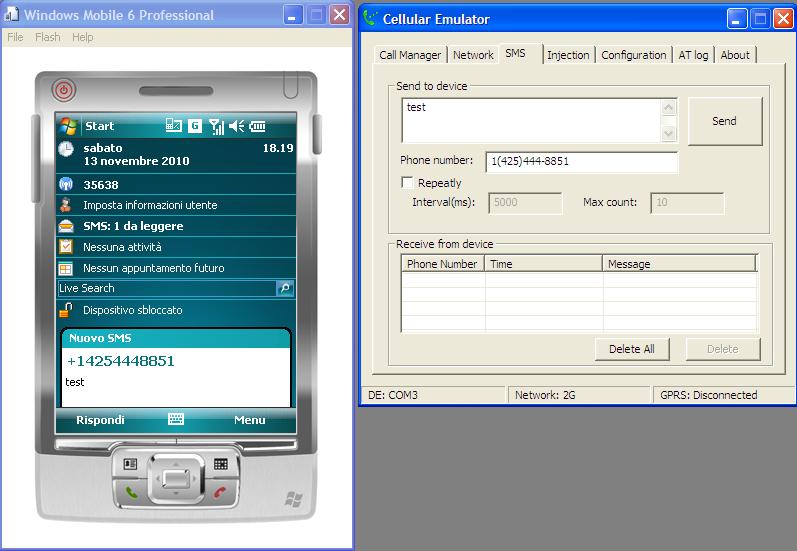Screen dimensions: 797x551
Task: Open the Windows Start flag icon
Action: [x=68, y=126]
